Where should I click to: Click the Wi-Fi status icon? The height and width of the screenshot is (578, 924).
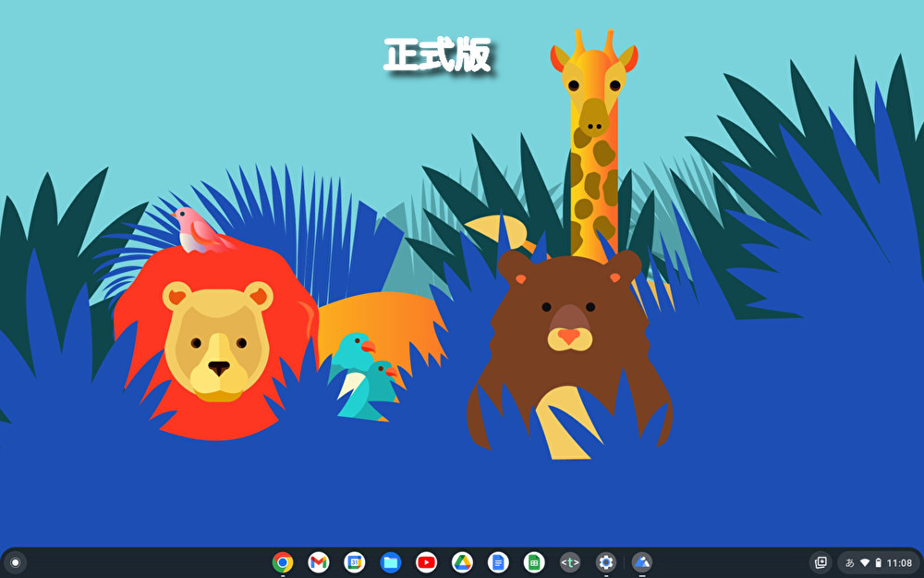pyautogui.click(x=865, y=562)
